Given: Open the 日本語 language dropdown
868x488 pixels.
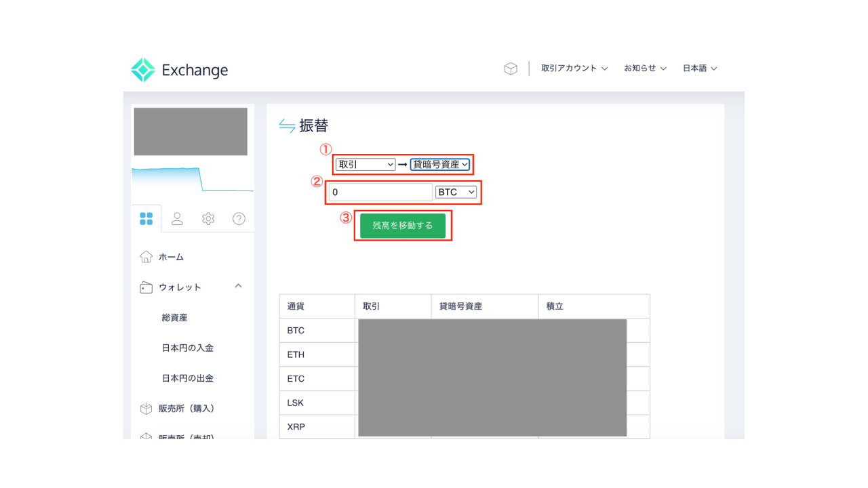Looking at the screenshot, I should pos(699,68).
